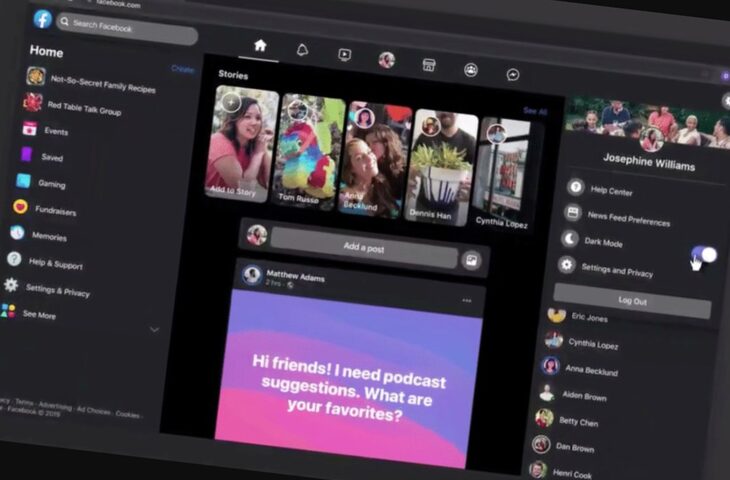This screenshot has width=730, height=480.
Task: Click the Create link
Action: (x=182, y=69)
